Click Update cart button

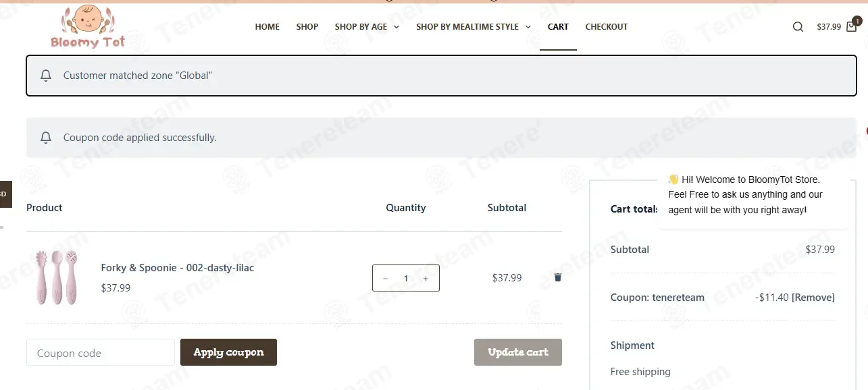pyautogui.click(x=518, y=352)
